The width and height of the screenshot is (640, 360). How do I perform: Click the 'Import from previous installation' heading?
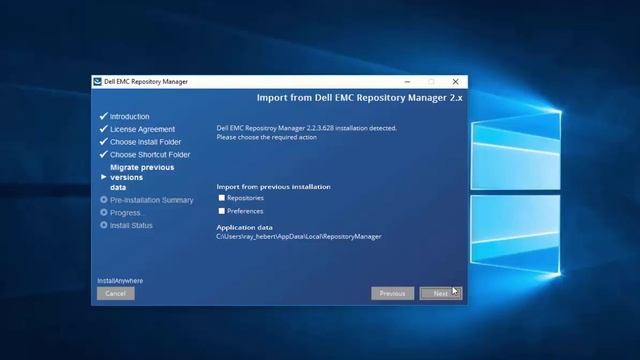pyautogui.click(x=273, y=187)
